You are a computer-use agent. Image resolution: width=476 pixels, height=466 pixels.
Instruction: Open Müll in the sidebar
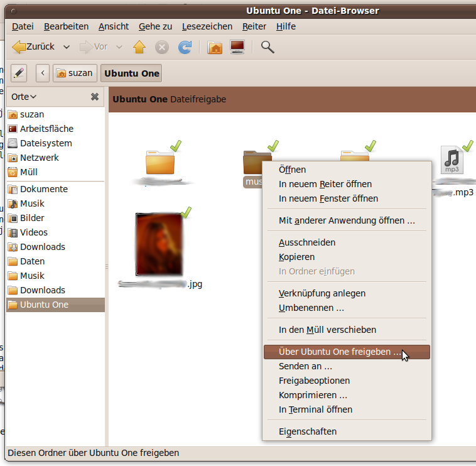(x=55, y=172)
